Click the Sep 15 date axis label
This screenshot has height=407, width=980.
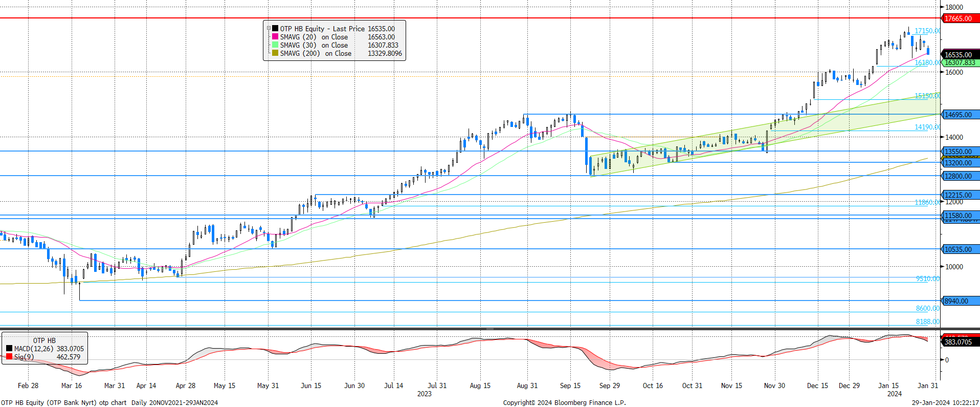click(570, 385)
